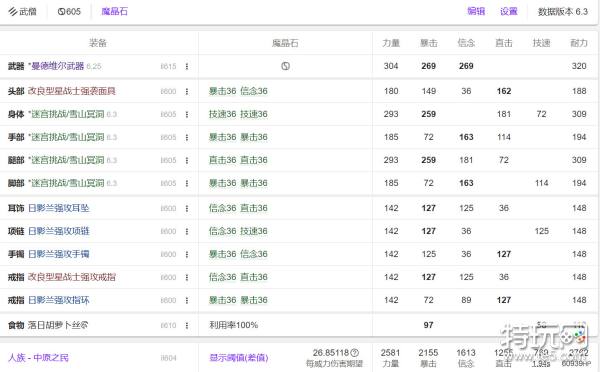Open three-dot menu for 武器 row
The image size is (600, 372).
pyautogui.click(x=187, y=66)
